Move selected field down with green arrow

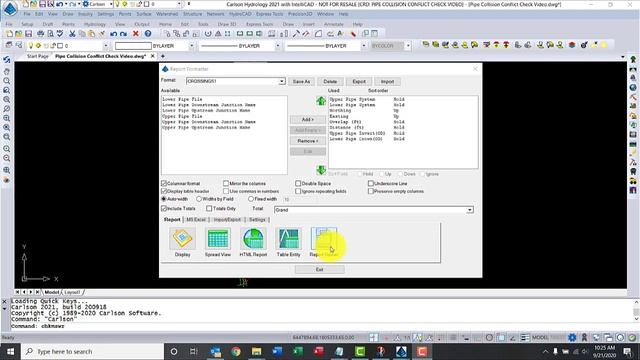click(x=321, y=170)
